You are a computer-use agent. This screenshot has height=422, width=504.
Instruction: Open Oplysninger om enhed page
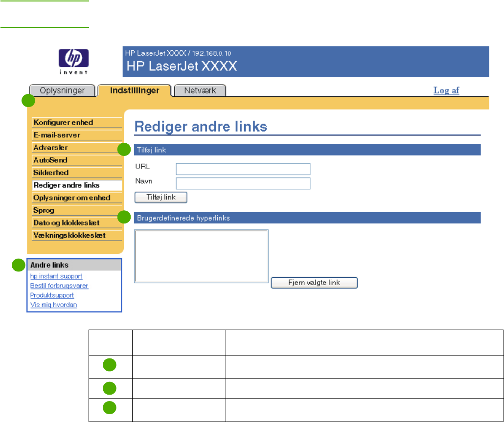click(77, 198)
